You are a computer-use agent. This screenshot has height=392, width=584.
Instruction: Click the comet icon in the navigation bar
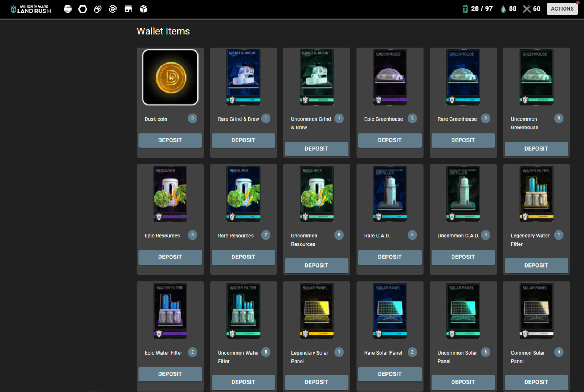point(98,9)
